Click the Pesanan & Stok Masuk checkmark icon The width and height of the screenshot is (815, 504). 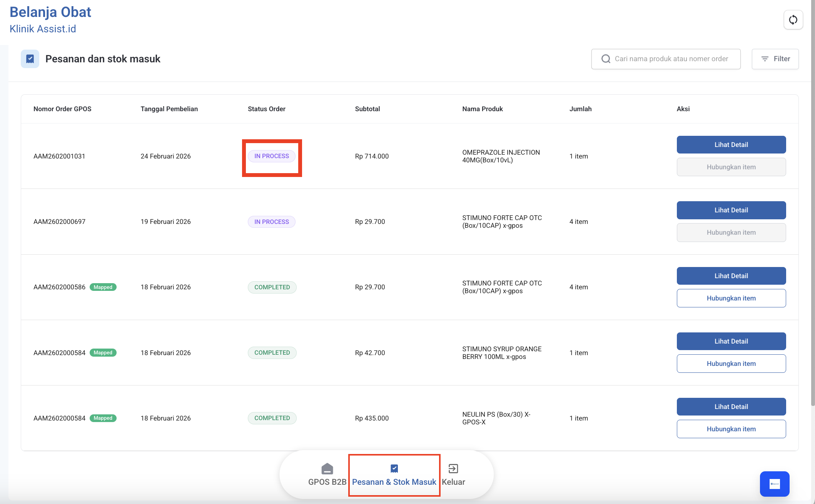click(394, 468)
